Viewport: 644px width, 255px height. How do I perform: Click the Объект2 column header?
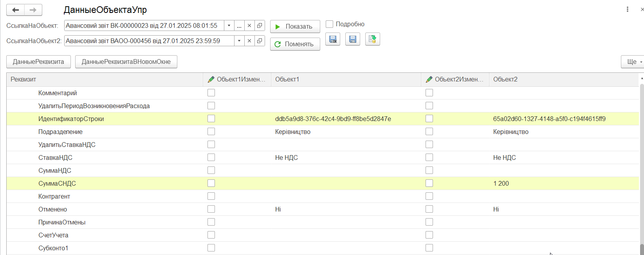[564, 79]
